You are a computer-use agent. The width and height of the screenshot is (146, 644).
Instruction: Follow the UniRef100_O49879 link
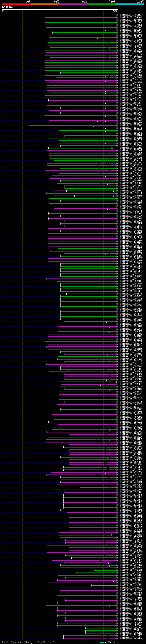(131, 314)
